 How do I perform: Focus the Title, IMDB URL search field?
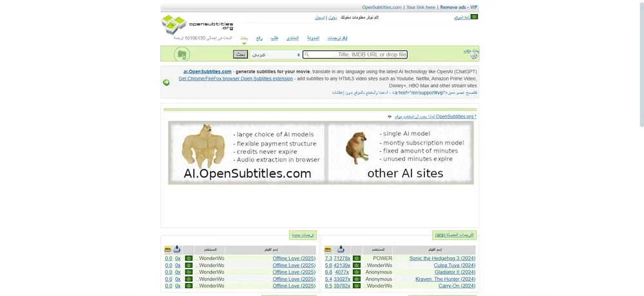(355, 55)
